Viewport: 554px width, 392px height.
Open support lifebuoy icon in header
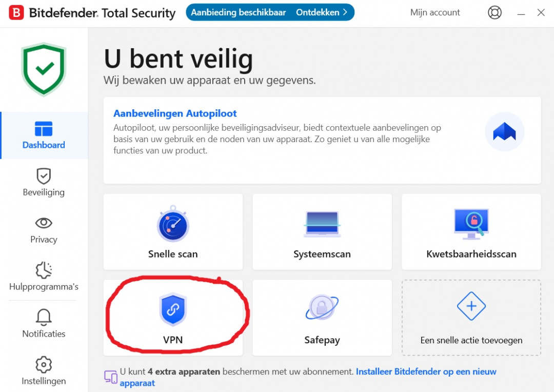[x=494, y=13]
